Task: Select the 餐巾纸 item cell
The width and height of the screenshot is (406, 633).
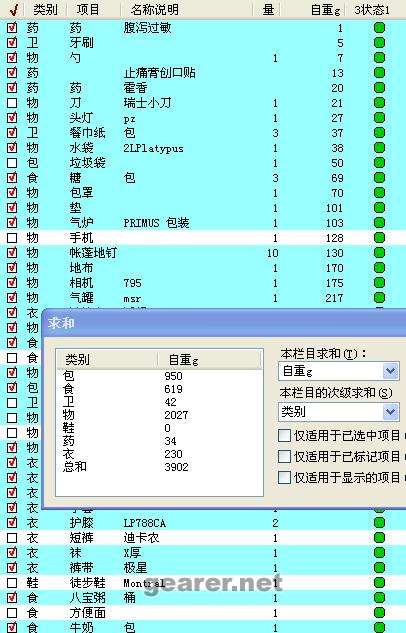Action: (87, 133)
